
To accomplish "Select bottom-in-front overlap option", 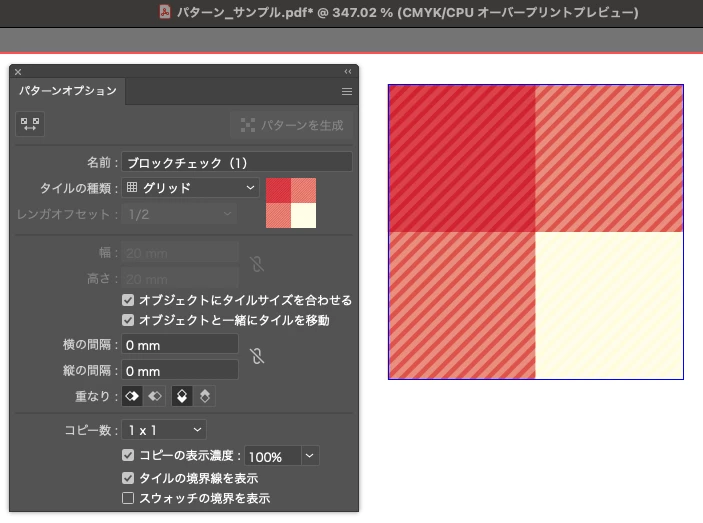I will tap(204, 396).
